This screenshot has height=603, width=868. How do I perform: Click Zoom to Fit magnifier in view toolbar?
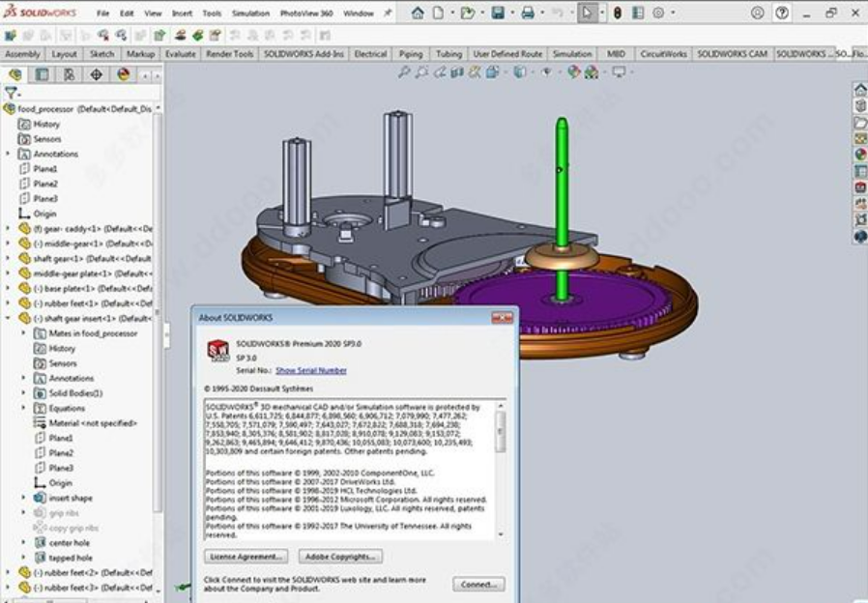tap(404, 72)
